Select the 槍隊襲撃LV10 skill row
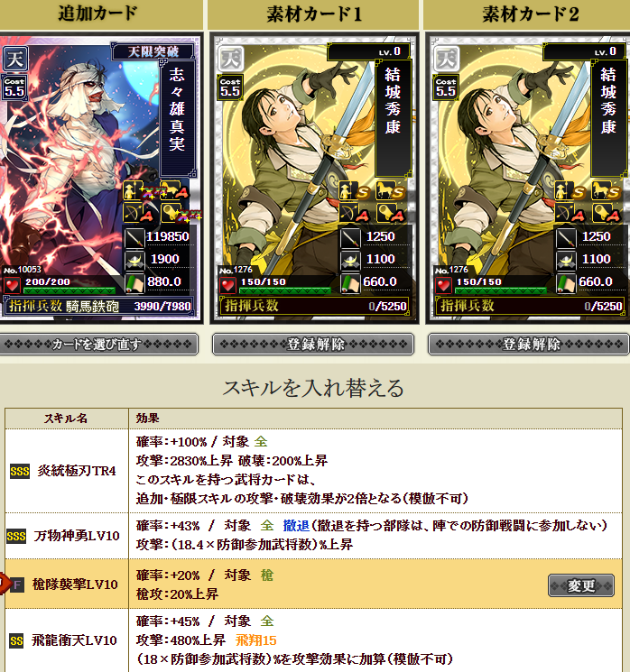Screen dimensions: 630x672 313,584
